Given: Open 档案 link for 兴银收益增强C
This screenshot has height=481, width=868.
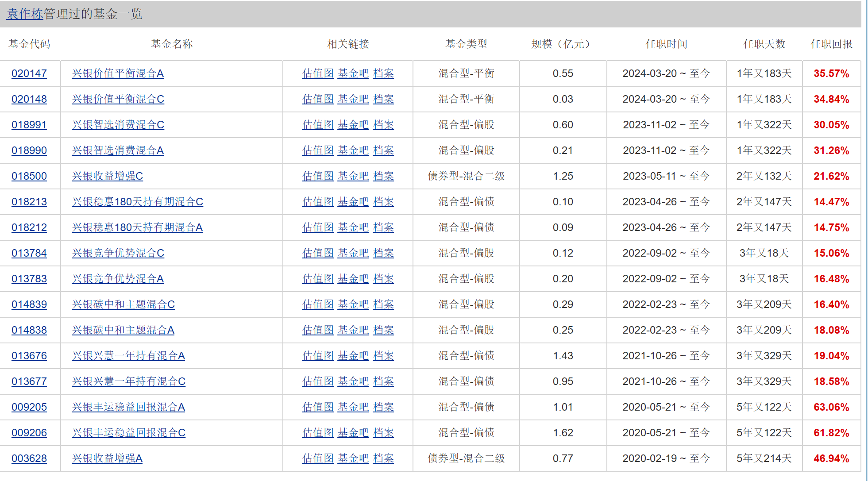Looking at the screenshot, I should tap(383, 176).
